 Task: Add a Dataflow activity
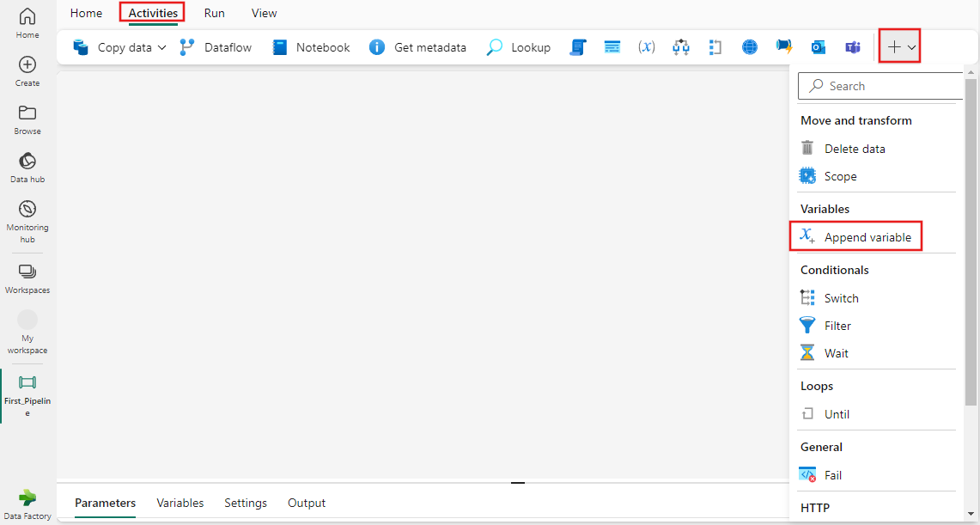click(216, 47)
